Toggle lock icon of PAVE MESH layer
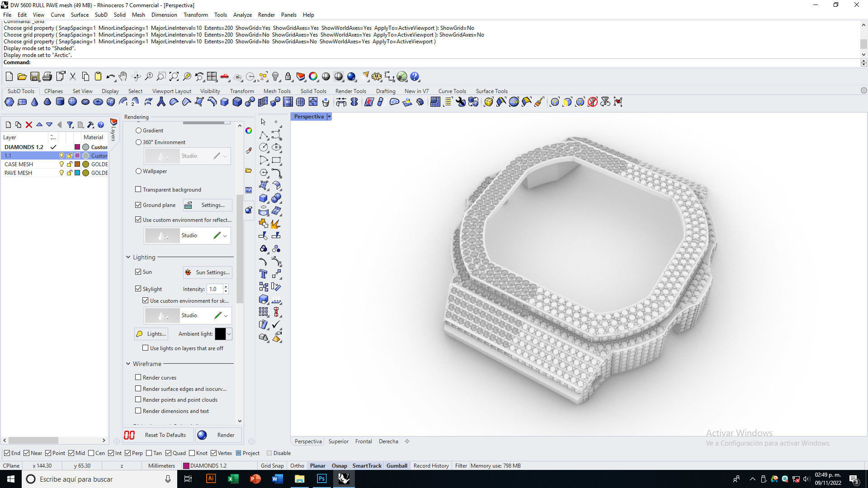This screenshot has width=868, height=488. tap(70, 173)
